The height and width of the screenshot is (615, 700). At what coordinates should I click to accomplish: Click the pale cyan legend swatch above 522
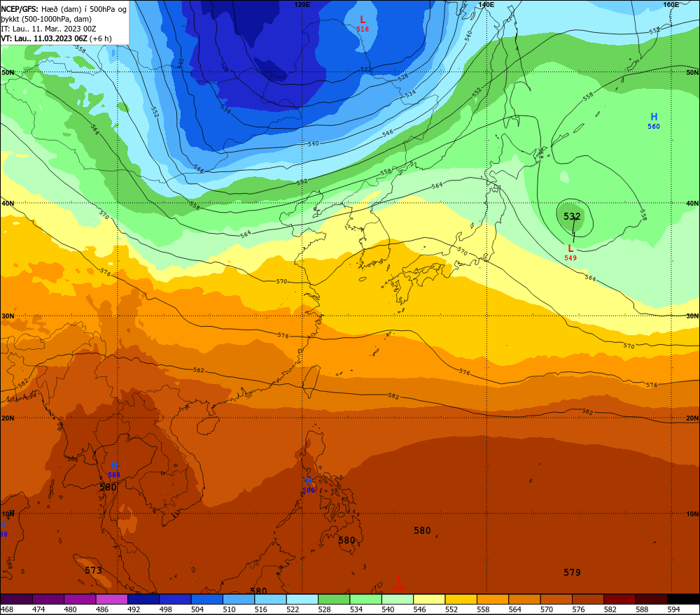[x=302, y=599]
